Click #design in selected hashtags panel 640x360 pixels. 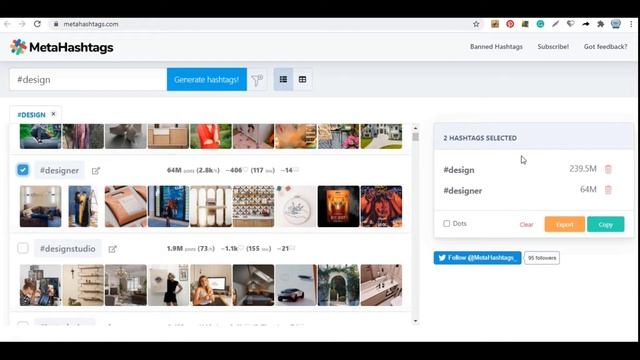click(x=459, y=170)
